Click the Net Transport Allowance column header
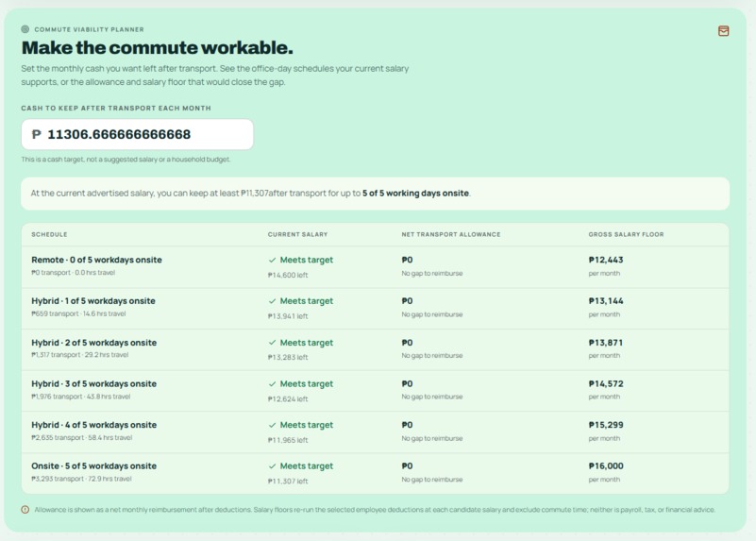 pos(451,234)
